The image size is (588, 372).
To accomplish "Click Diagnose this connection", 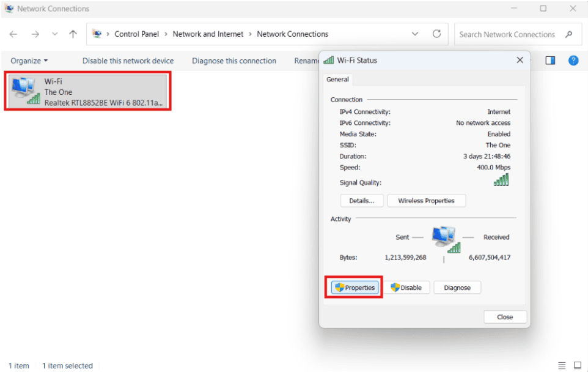I will click(x=234, y=61).
